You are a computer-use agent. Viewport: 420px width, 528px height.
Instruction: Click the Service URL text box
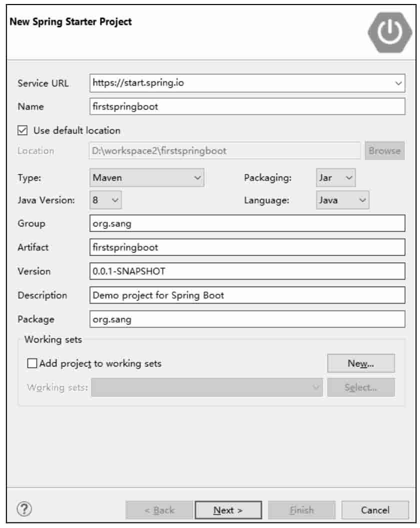tap(241, 83)
